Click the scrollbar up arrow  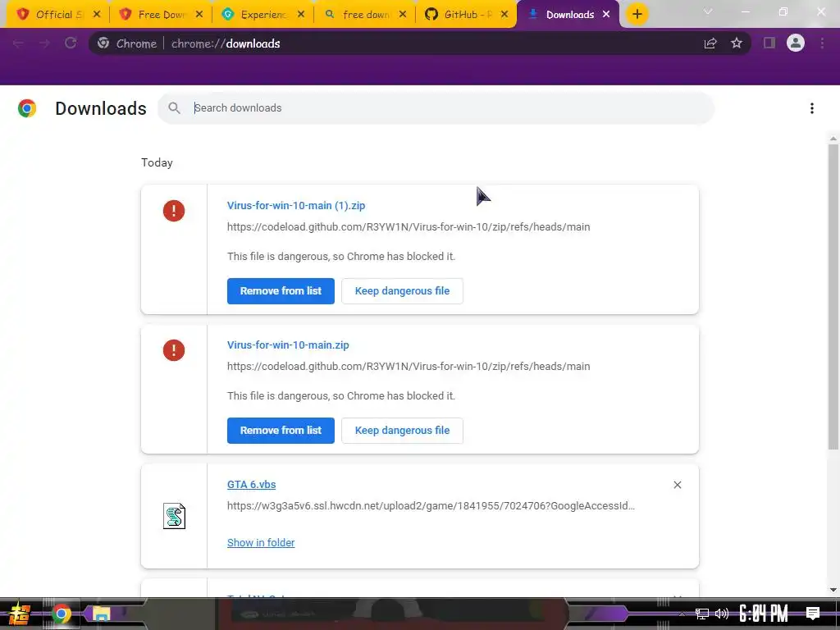tap(833, 139)
